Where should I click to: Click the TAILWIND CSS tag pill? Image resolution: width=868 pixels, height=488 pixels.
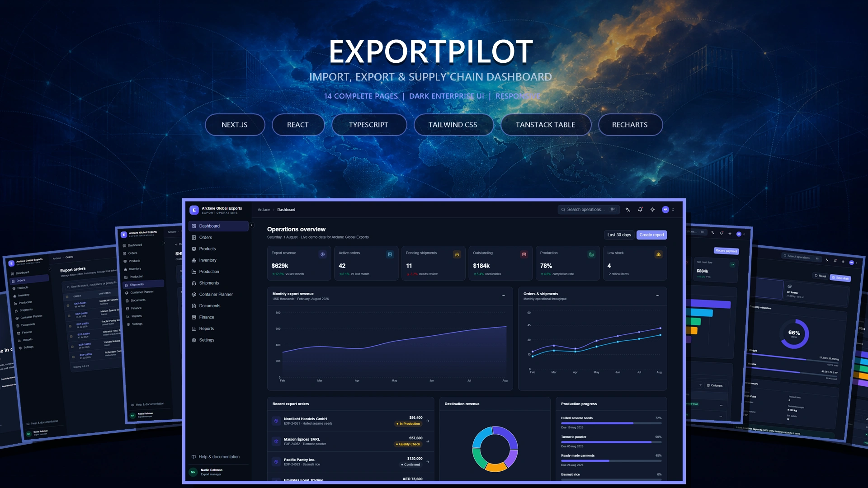pyautogui.click(x=453, y=125)
